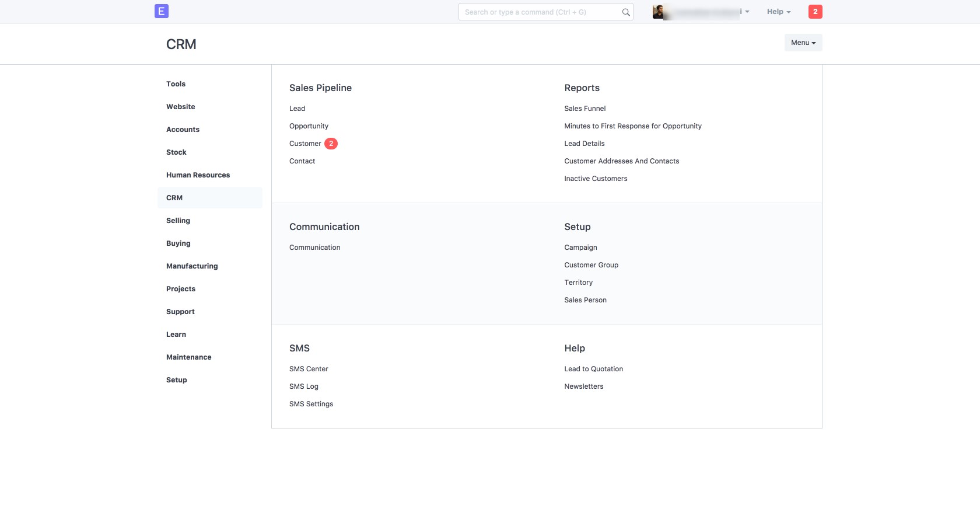
Task: Select Selling in the sidebar
Action: pos(178,221)
